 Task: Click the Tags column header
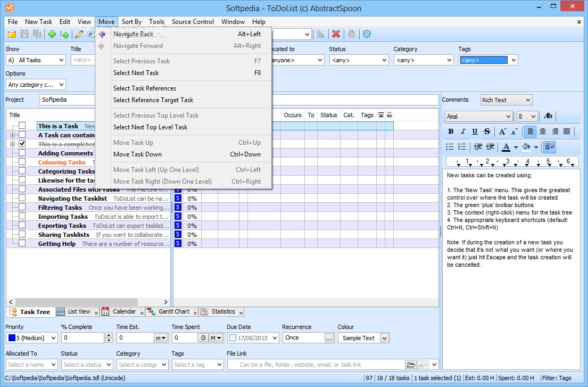click(x=367, y=115)
